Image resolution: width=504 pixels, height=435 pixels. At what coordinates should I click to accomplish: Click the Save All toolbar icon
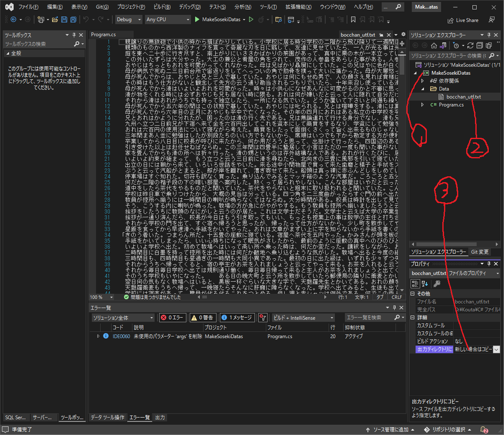(73, 20)
